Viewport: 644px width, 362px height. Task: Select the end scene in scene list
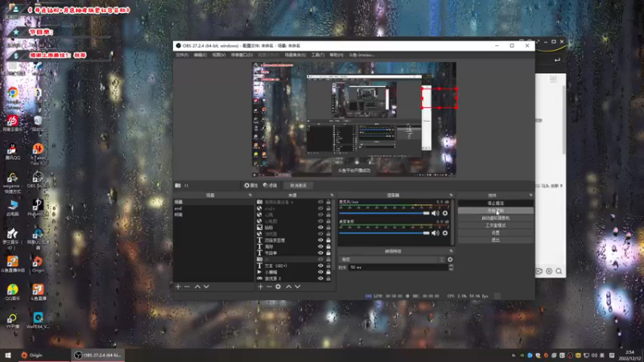(213, 208)
